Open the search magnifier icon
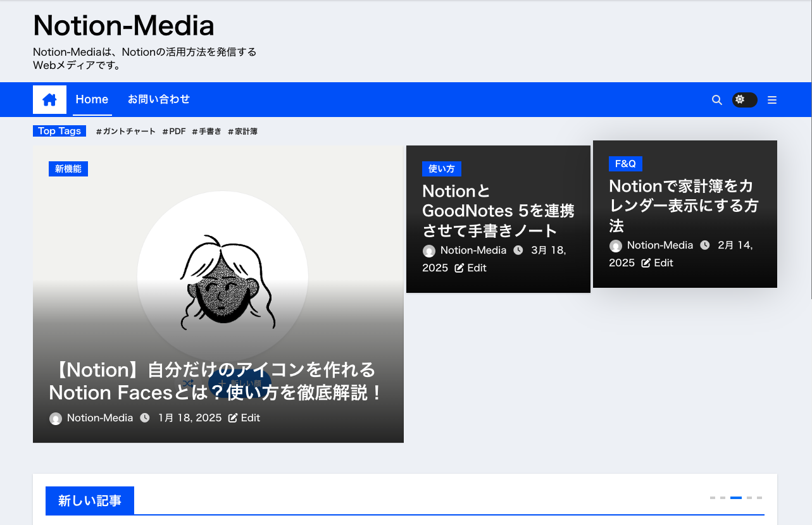 point(717,100)
